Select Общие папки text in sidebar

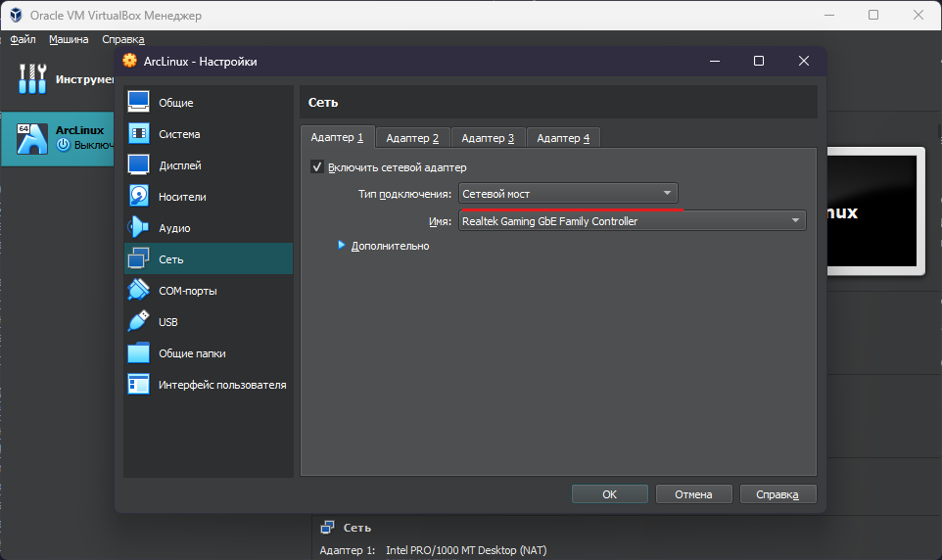point(192,353)
